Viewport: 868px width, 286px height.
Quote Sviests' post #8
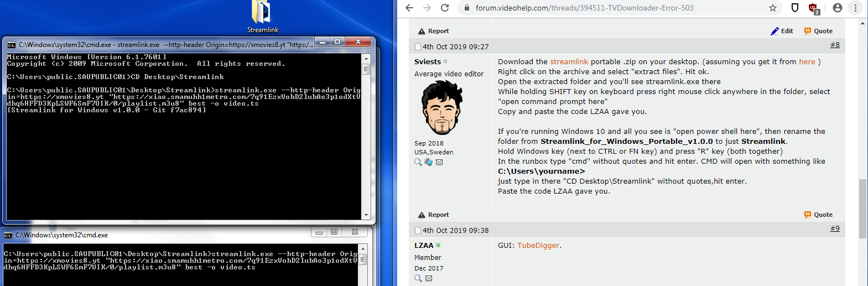click(x=818, y=215)
